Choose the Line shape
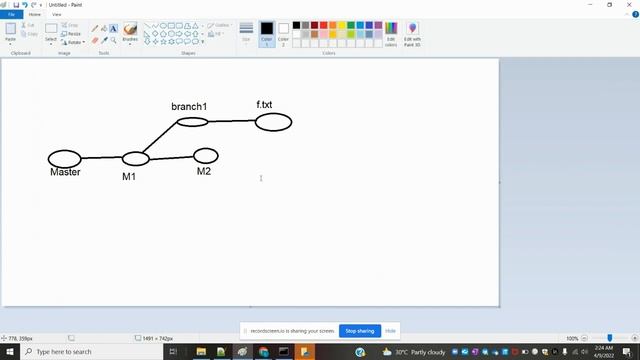Viewport: 640px width, 360px height. [x=147, y=26]
